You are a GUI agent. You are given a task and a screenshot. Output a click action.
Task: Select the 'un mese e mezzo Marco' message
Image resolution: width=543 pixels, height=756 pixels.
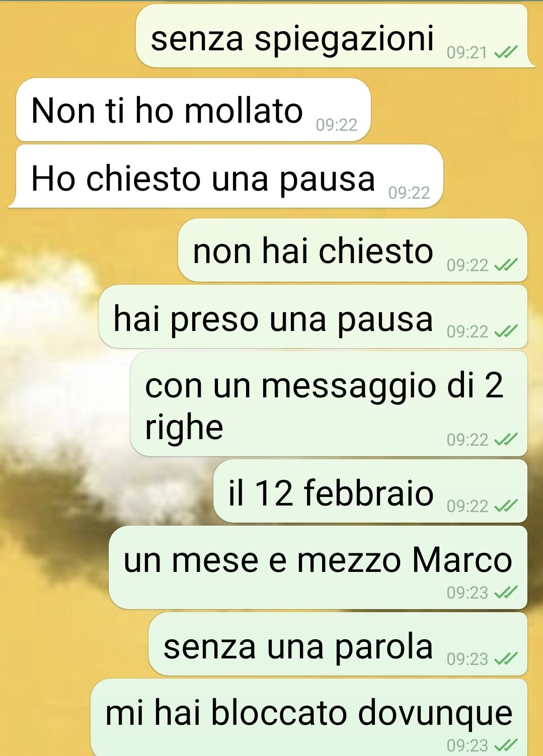coord(318,567)
